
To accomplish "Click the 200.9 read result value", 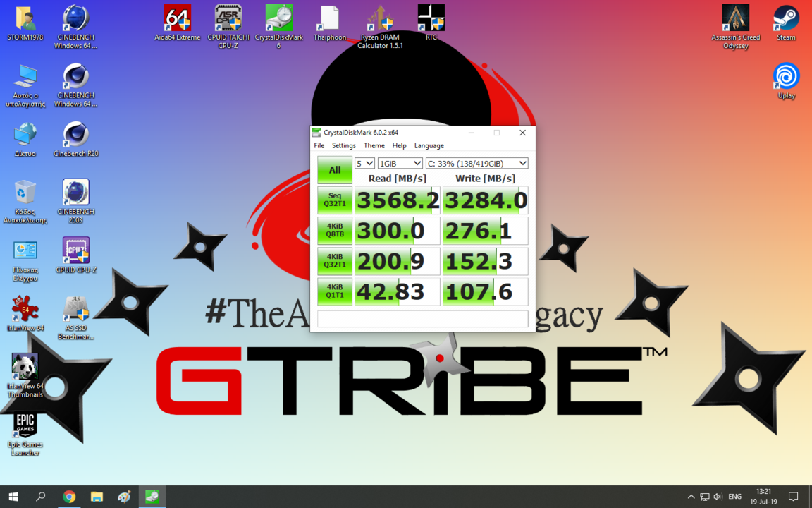I will point(398,261).
